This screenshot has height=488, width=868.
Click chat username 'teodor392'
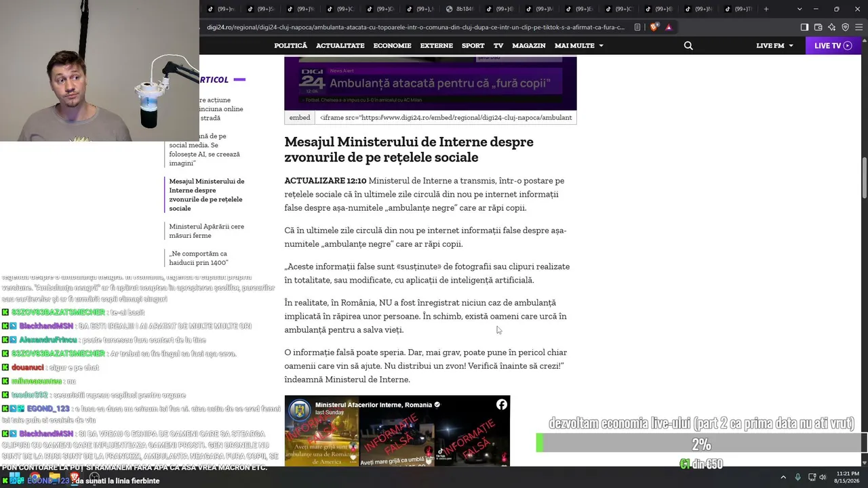tap(30, 395)
